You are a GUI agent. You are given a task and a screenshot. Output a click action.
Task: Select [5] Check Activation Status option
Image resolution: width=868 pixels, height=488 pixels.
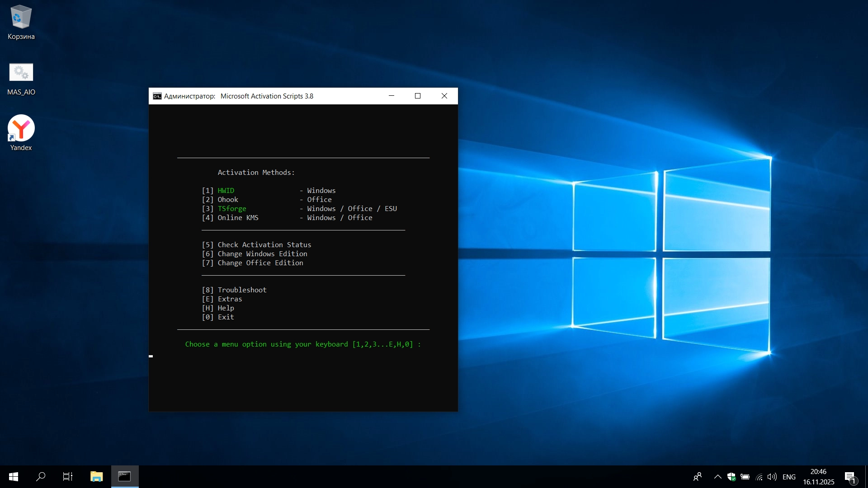256,244
